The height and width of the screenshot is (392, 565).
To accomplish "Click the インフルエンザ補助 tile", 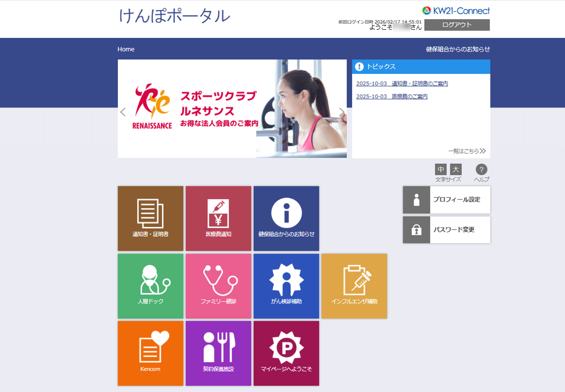I will [x=354, y=286].
